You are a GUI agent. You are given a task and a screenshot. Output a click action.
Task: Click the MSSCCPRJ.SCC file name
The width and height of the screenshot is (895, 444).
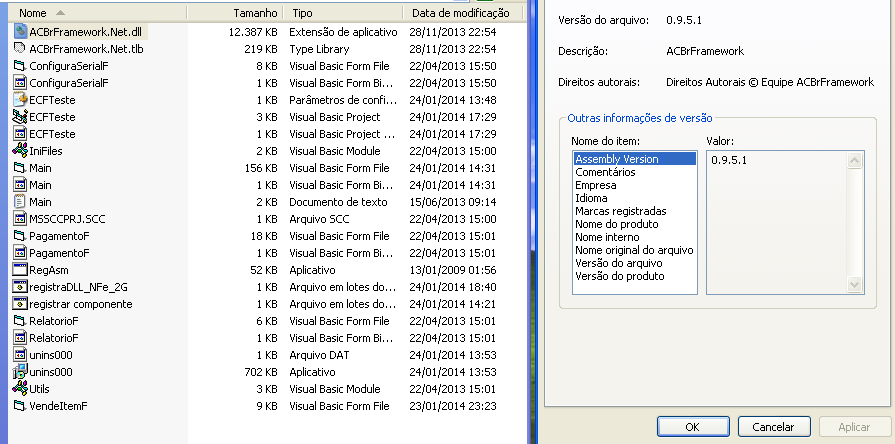tap(67, 219)
